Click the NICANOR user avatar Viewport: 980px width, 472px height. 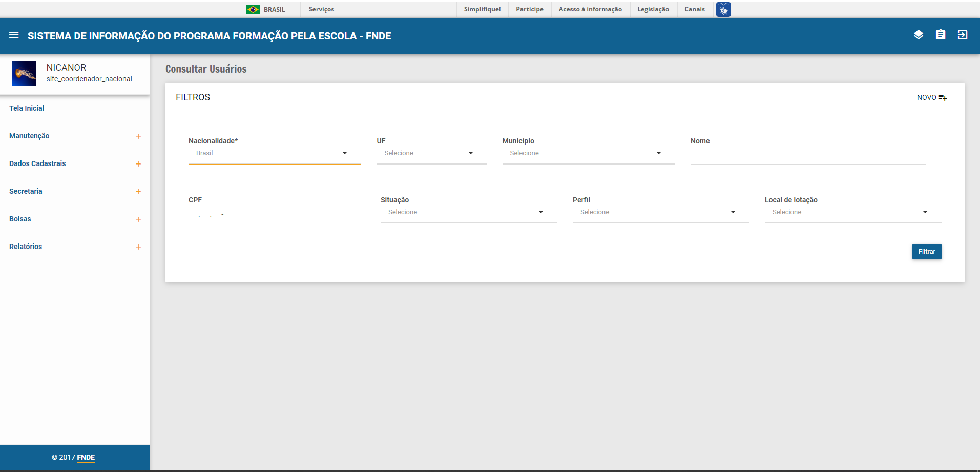[24, 74]
